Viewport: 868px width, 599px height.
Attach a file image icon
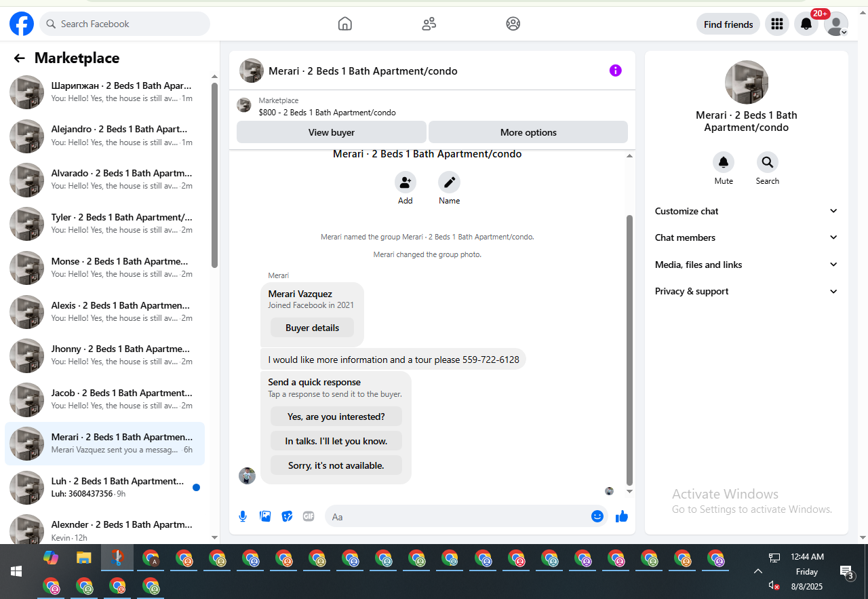click(265, 516)
